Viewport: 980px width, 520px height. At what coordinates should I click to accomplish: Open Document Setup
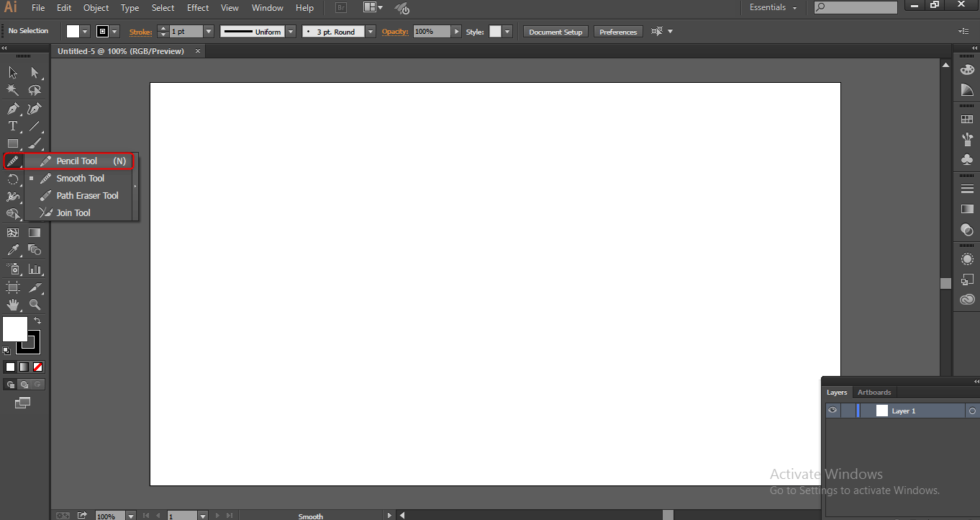(x=555, y=31)
